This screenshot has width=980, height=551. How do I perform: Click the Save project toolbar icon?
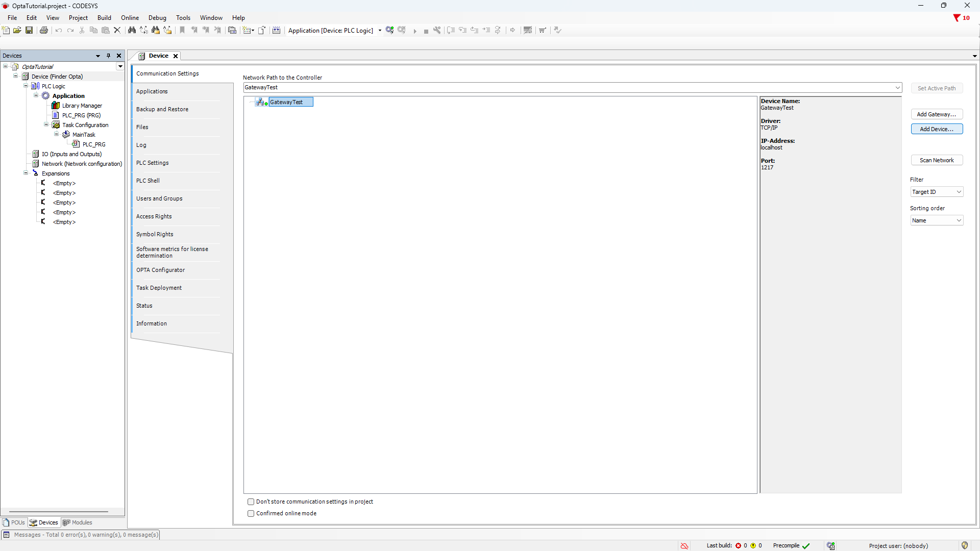(x=29, y=30)
